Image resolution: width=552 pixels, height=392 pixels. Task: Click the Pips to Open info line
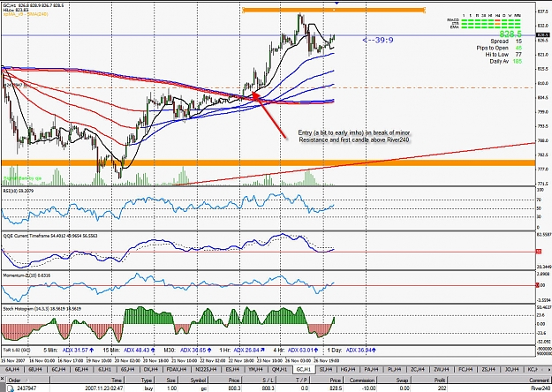(x=499, y=48)
